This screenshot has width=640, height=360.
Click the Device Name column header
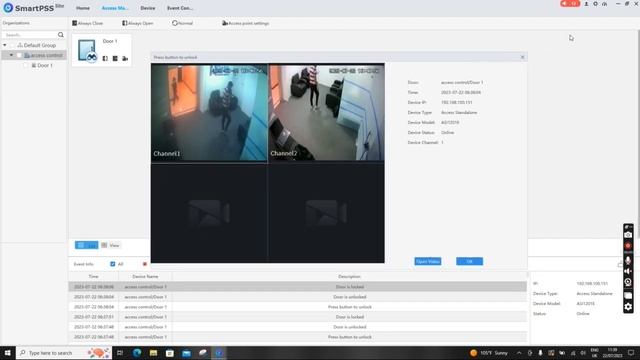(x=145, y=277)
